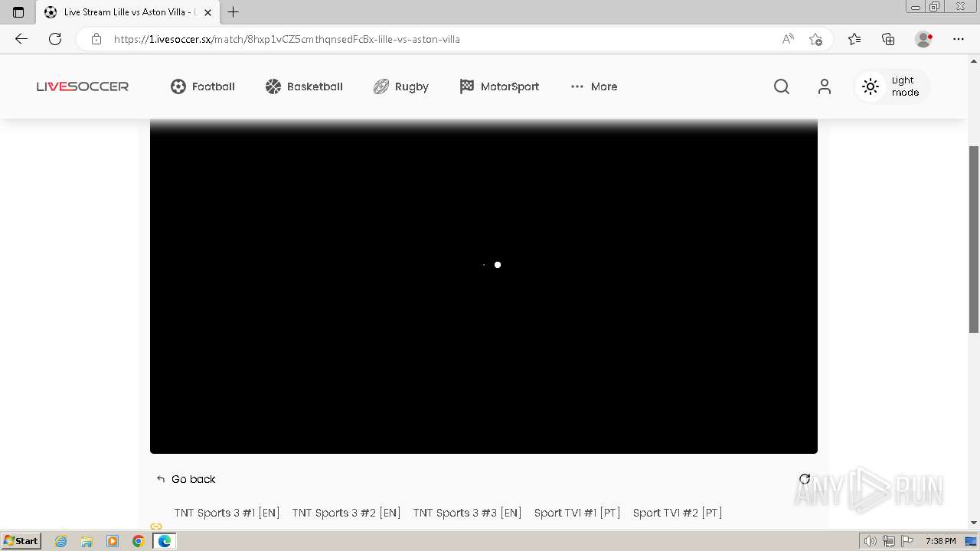The height and width of the screenshot is (551, 980).
Task: Select Sport TV1 #1 [PT] stream
Action: click(x=577, y=513)
